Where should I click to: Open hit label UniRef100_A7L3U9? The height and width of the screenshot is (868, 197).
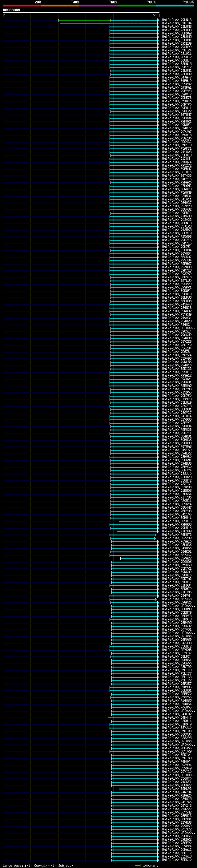click(176, 531)
